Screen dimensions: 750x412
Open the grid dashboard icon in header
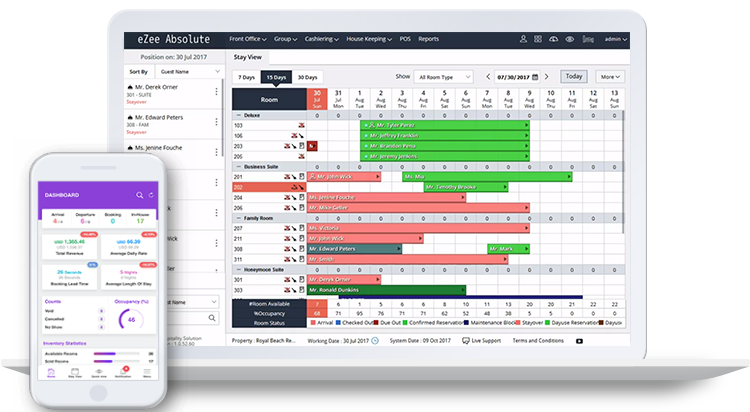coord(538,39)
